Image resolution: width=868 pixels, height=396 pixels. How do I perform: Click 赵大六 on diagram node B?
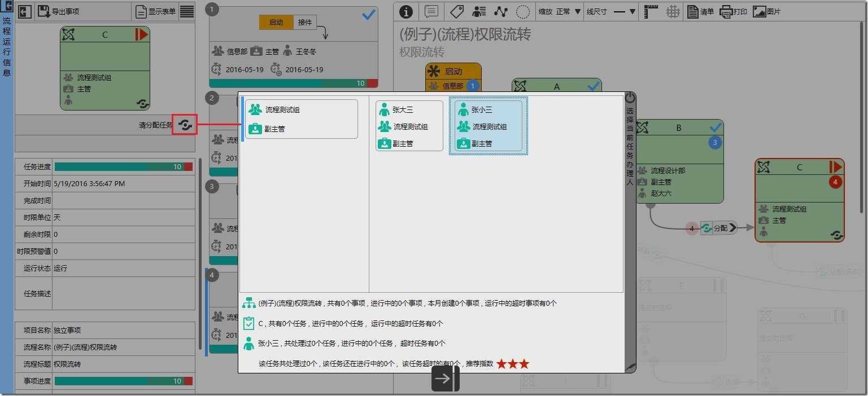pos(661,193)
